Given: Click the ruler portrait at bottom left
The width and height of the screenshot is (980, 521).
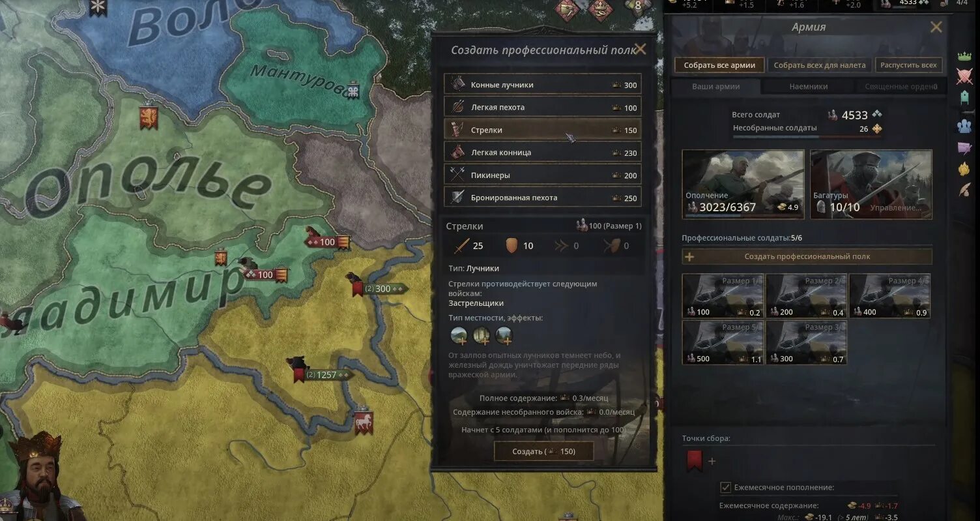Looking at the screenshot, I should [40, 476].
